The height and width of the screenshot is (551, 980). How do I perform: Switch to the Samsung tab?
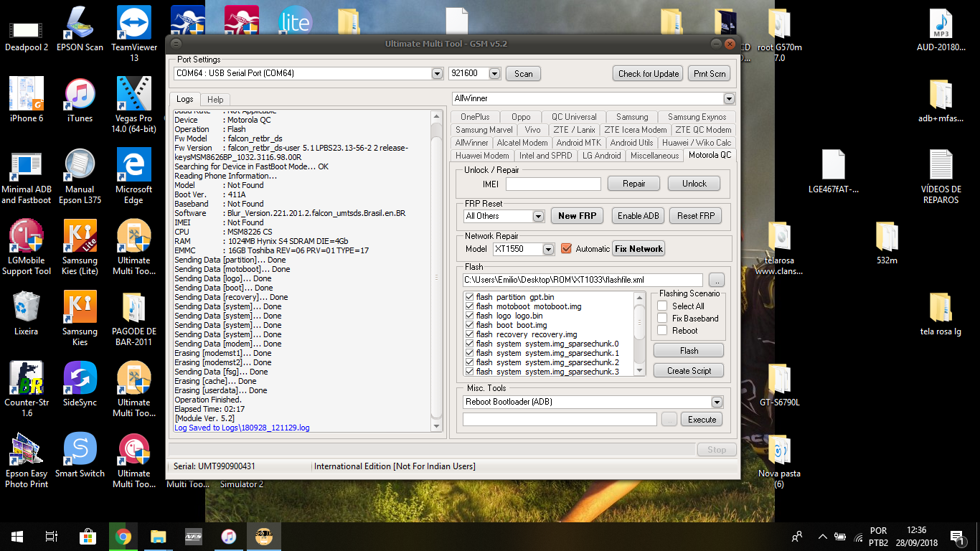coord(632,117)
